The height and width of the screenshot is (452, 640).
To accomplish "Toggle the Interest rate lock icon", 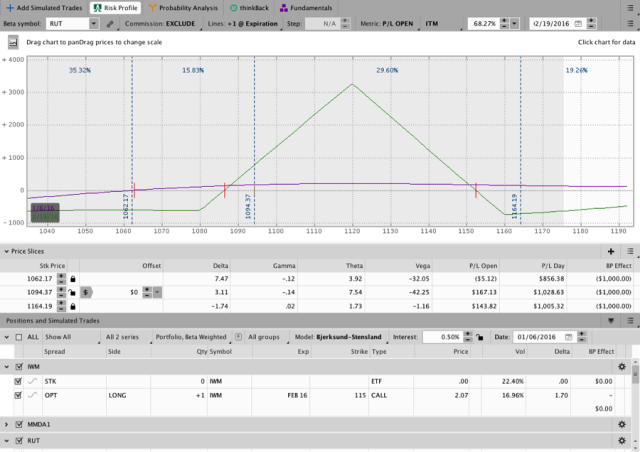I will [x=480, y=337].
